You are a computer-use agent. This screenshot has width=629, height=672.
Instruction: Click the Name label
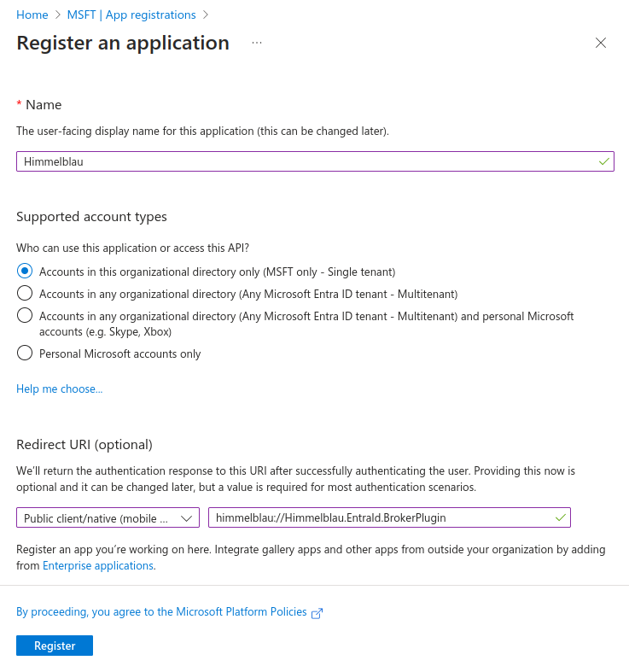coord(44,105)
